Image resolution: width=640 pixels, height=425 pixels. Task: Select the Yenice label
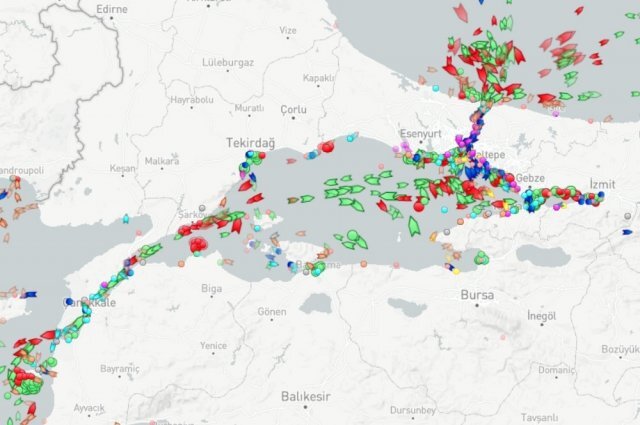(213, 346)
